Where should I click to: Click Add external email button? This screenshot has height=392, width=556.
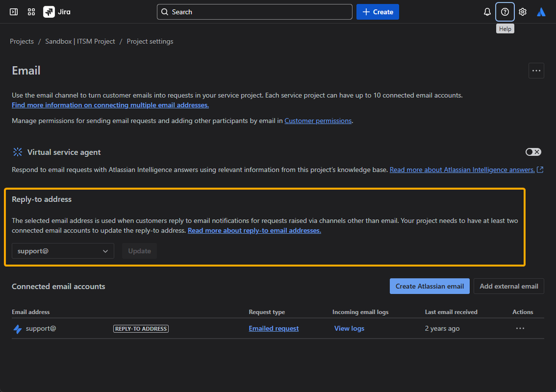click(x=509, y=286)
